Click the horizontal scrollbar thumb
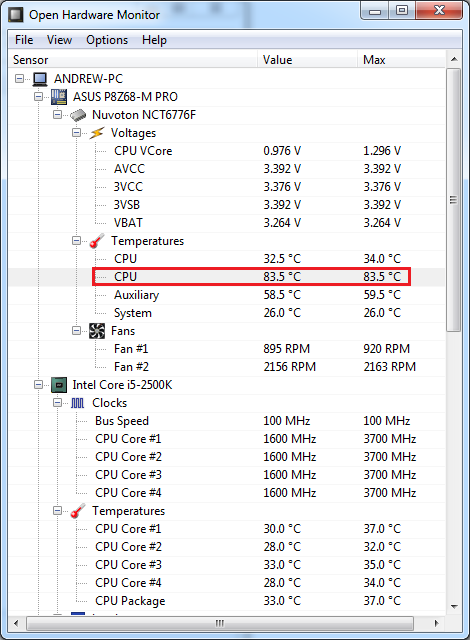 pyautogui.click(x=220, y=623)
